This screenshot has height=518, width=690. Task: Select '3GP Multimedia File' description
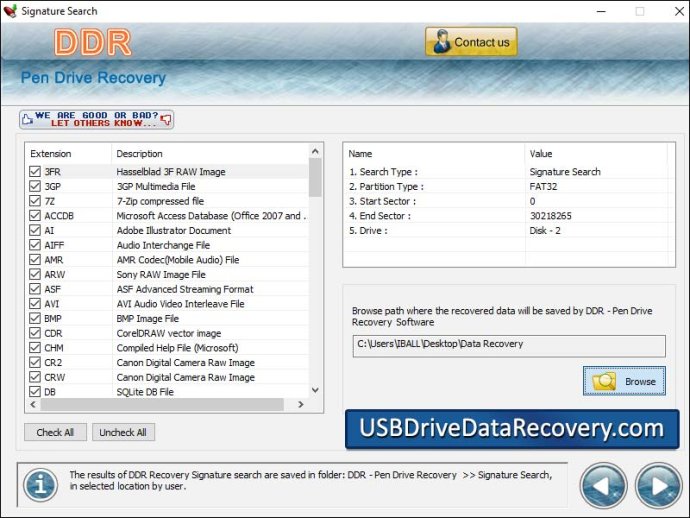pyautogui.click(x=156, y=186)
